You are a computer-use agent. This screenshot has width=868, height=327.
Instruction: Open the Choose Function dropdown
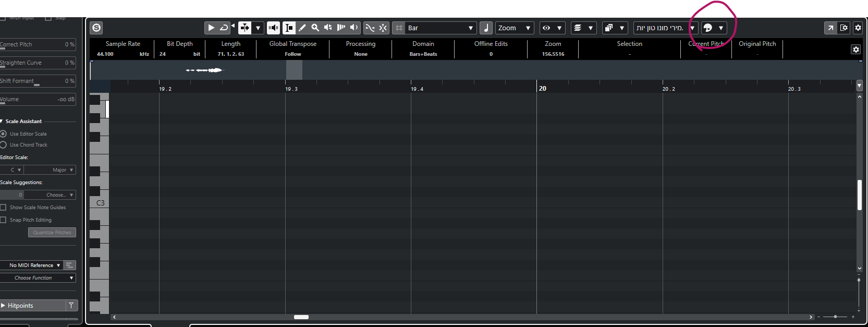[x=38, y=278]
